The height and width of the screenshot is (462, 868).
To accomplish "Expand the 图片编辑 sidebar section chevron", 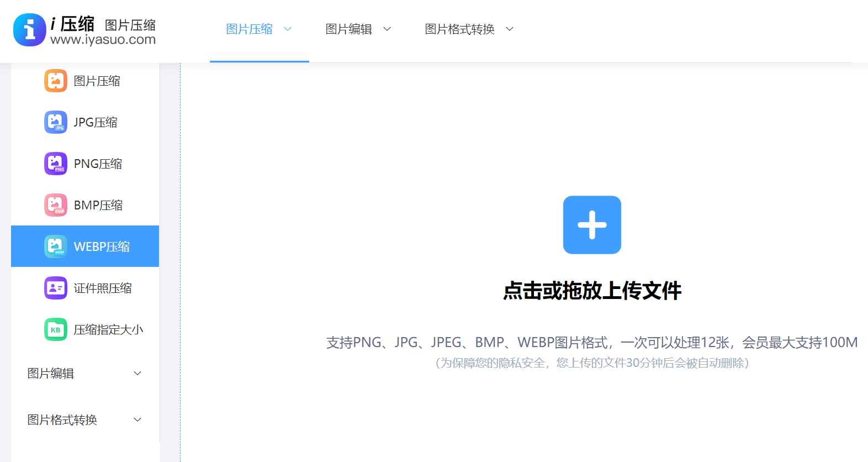I will [x=137, y=374].
